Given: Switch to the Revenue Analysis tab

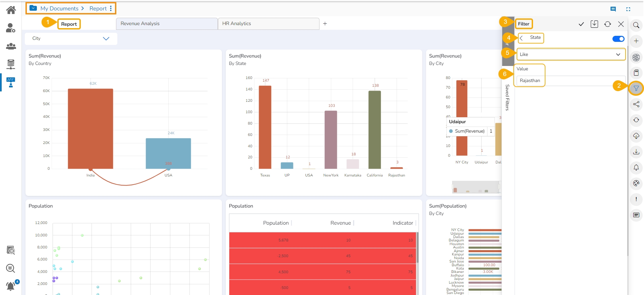Looking at the screenshot, I should point(167,24).
